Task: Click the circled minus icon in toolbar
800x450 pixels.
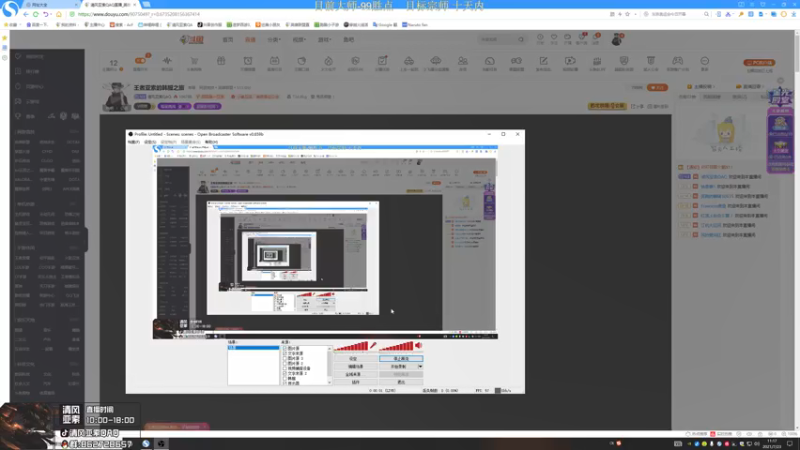Action: 705,61
